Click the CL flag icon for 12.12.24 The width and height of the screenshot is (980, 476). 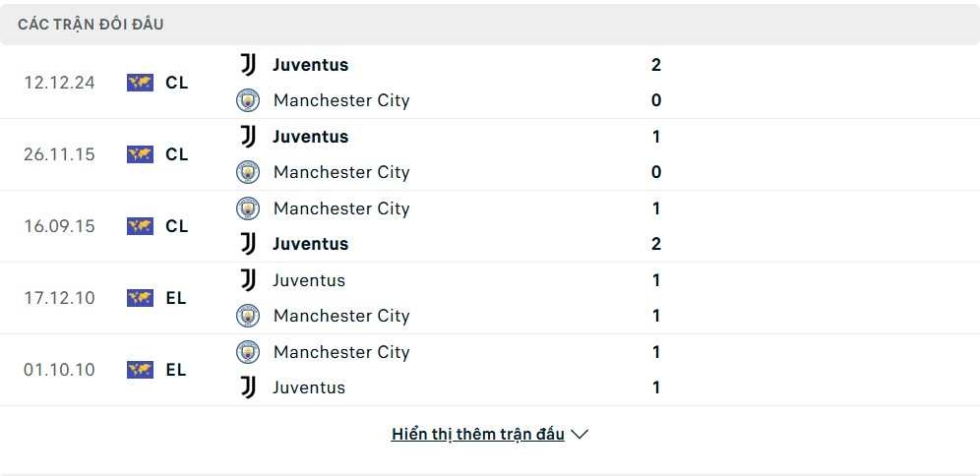[x=140, y=83]
